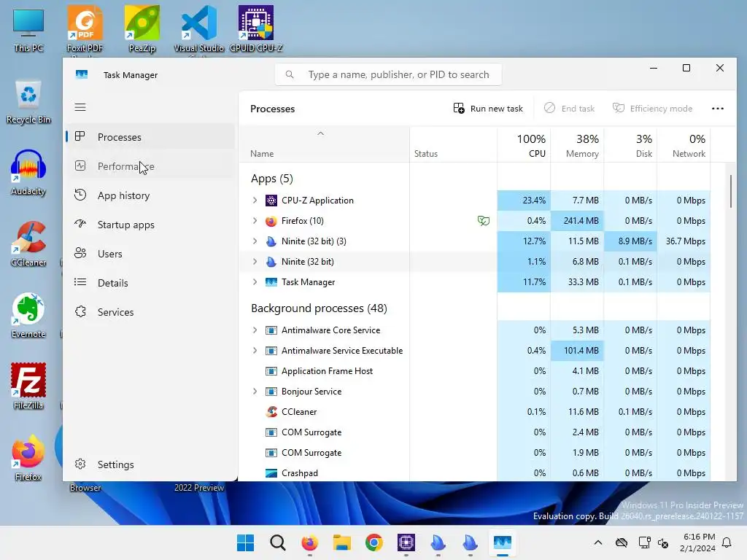Click the process list vertical scrollbar
Image resolution: width=747 pixels, height=560 pixels.
click(731, 192)
